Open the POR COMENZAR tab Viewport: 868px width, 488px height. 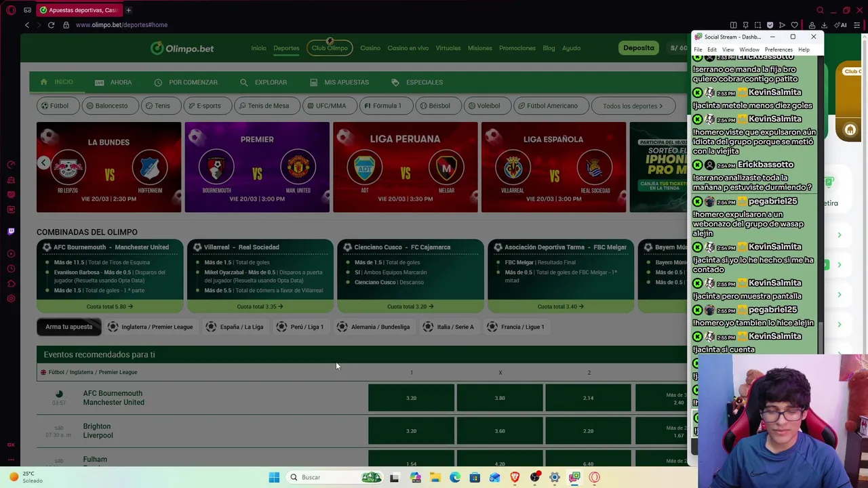pyautogui.click(x=186, y=82)
